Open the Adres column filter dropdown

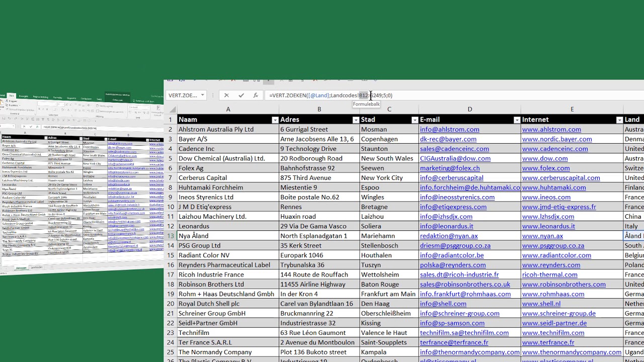[356, 120]
